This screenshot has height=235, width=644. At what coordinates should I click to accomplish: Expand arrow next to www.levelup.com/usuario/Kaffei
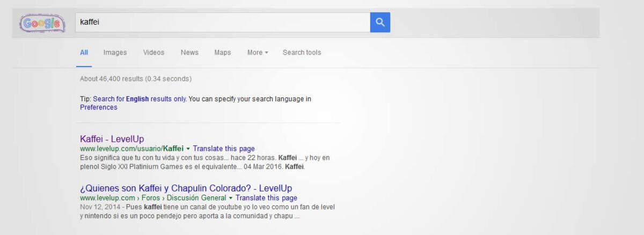pos(188,149)
